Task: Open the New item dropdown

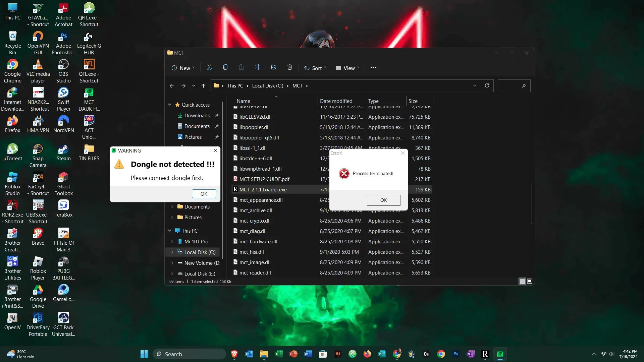Action: coord(183,68)
